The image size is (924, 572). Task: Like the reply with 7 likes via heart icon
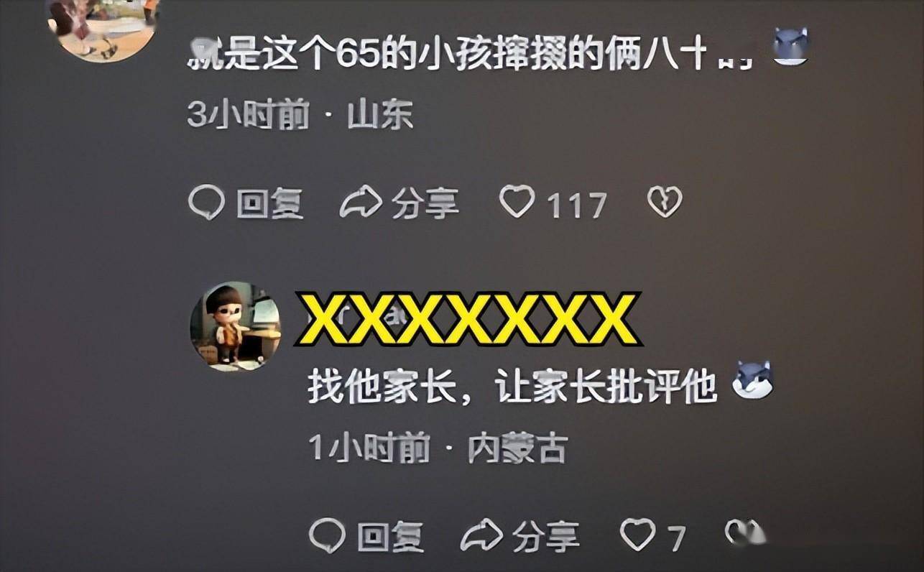coord(638,534)
